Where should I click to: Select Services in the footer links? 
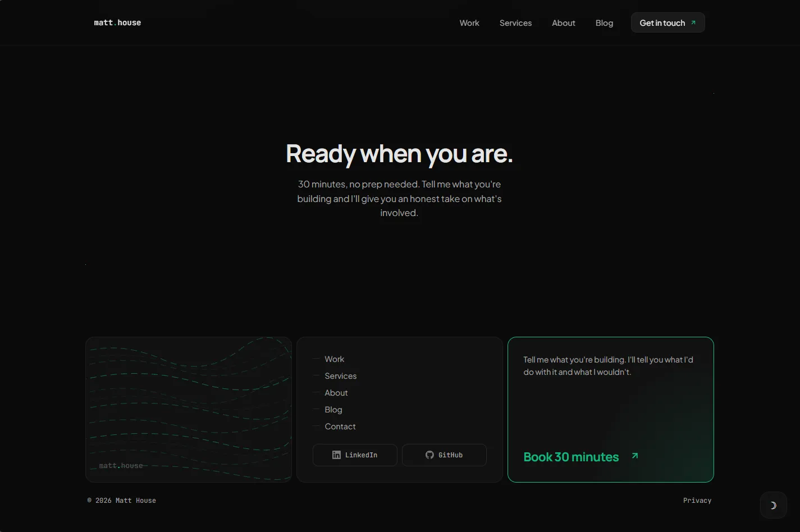(x=341, y=376)
